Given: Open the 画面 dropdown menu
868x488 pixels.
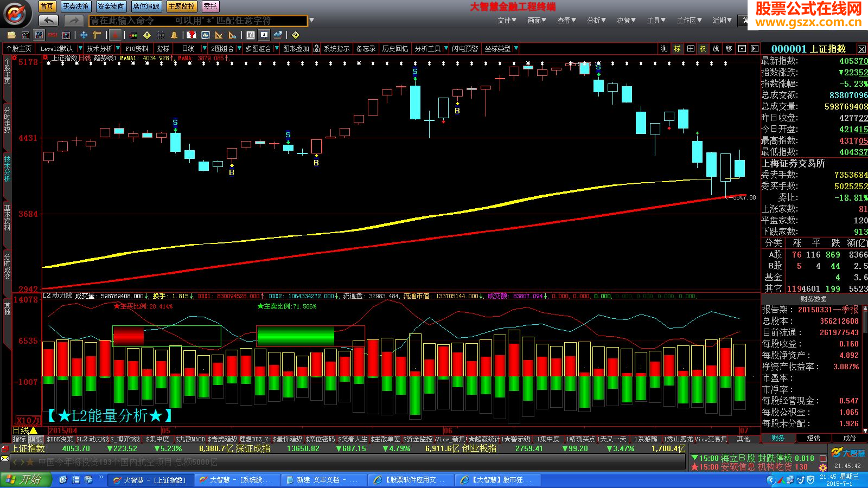Looking at the screenshot, I should click(x=537, y=21).
